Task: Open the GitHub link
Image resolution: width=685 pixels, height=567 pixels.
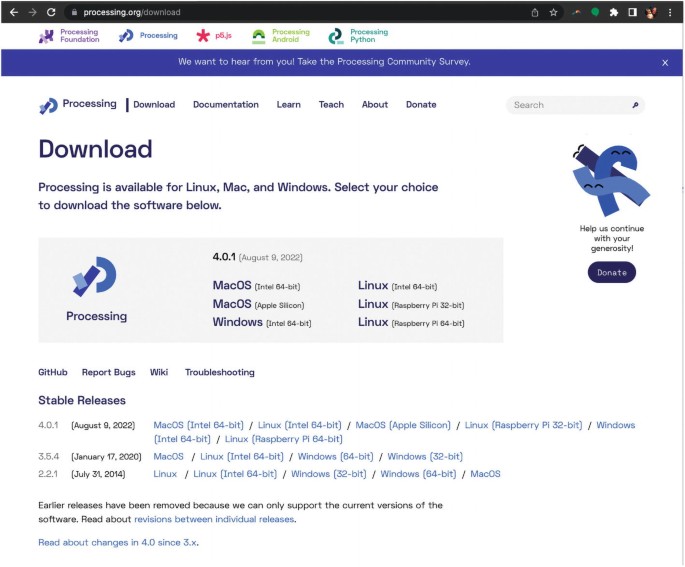Action: coord(53,372)
